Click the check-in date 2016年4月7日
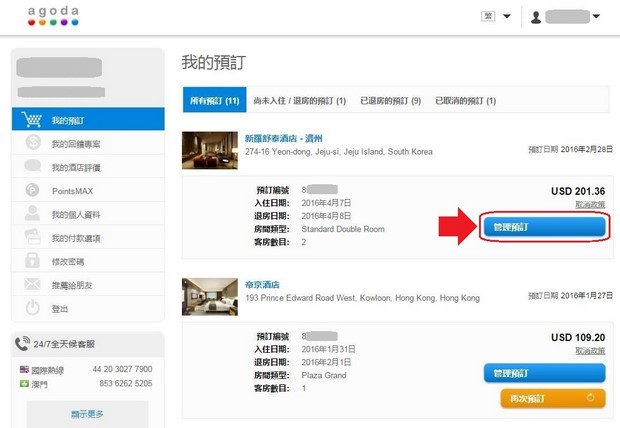Image resolution: width=620 pixels, height=428 pixels. 326,203
